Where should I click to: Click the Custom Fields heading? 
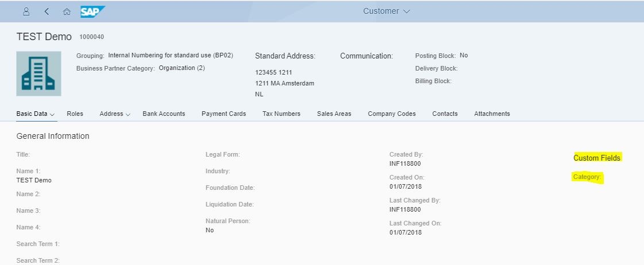(597, 158)
